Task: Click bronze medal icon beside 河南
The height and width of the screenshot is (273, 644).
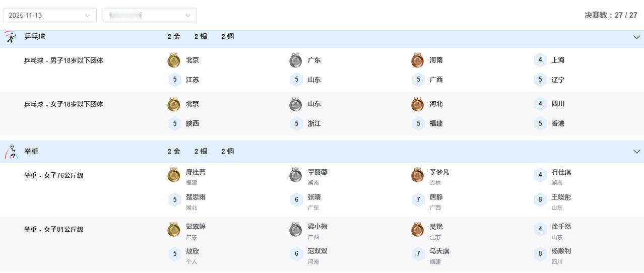Action: (417, 60)
